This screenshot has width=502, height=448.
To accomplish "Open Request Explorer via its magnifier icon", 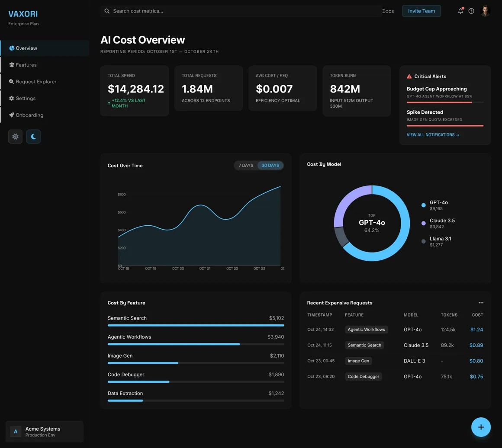I will tap(12, 82).
